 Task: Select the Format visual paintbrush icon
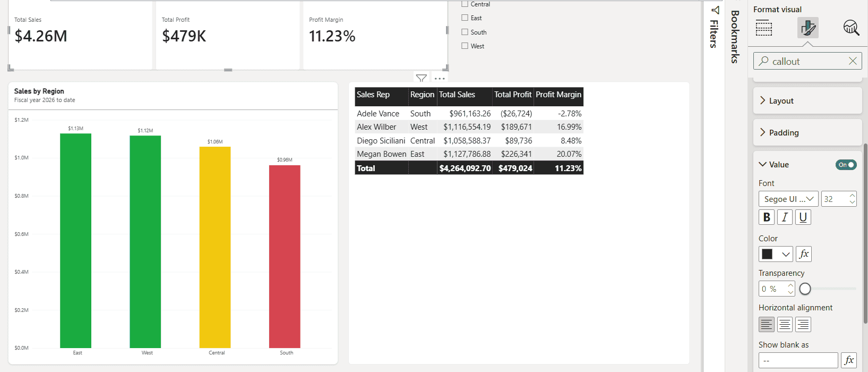[807, 28]
